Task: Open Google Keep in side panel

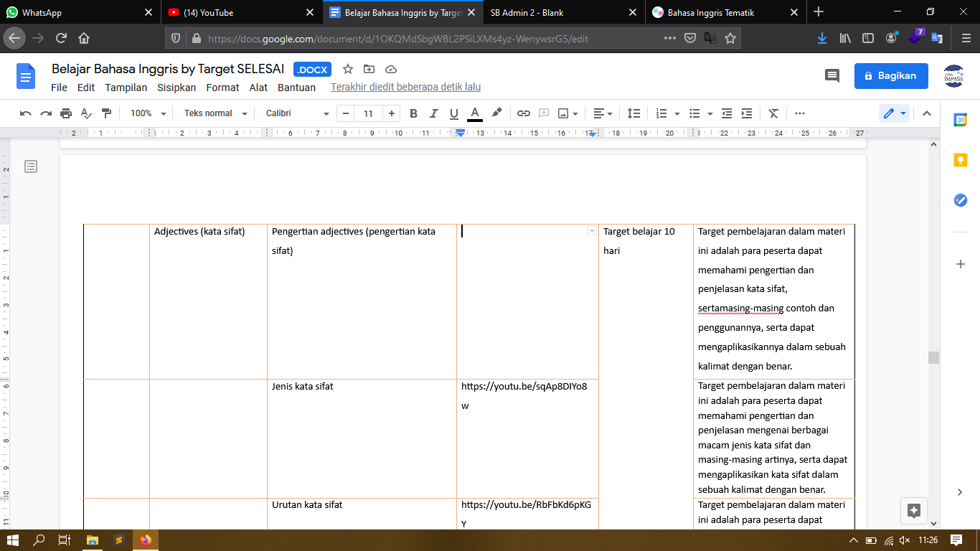Action: [960, 160]
